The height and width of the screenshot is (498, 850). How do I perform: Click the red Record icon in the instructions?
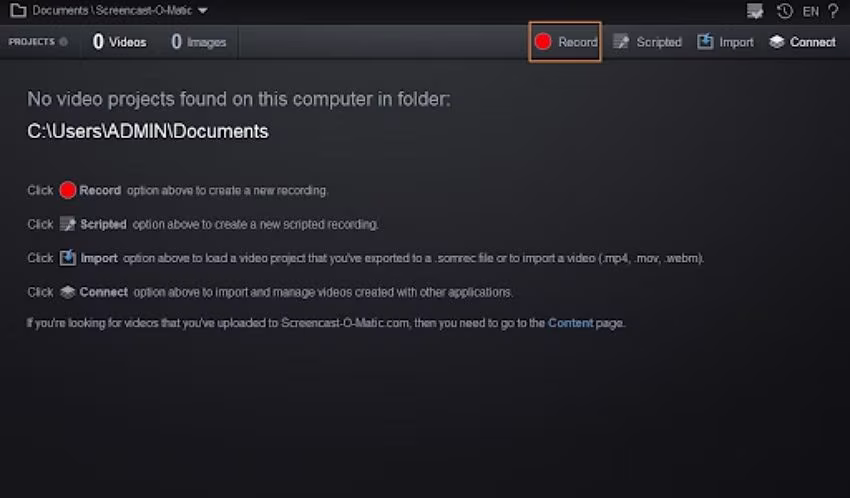[67, 190]
